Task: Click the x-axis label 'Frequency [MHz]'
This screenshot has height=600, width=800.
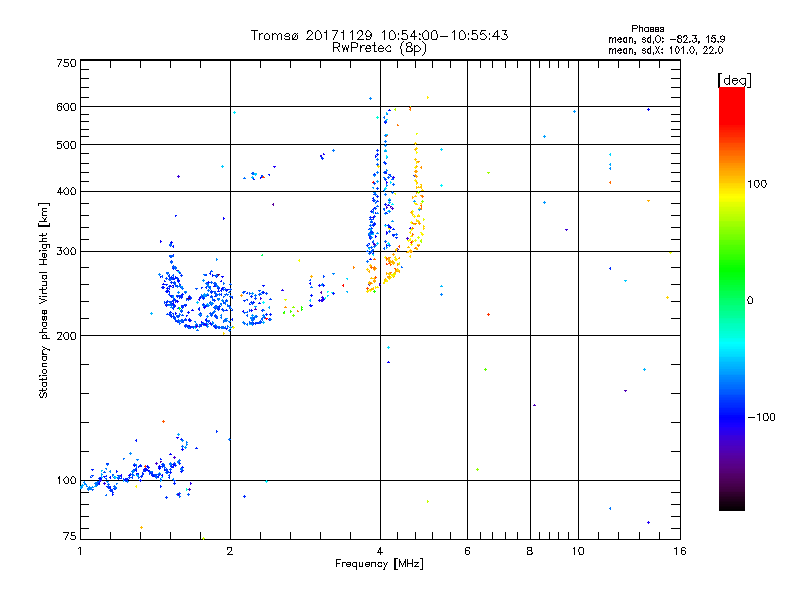Action: point(379,564)
